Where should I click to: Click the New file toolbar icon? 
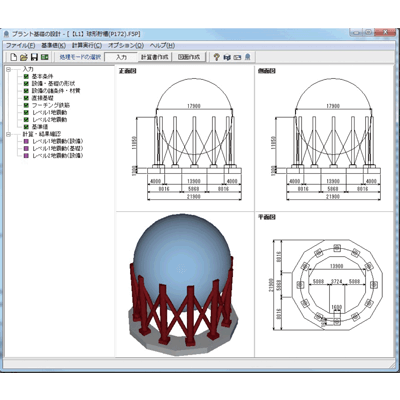click(13, 57)
